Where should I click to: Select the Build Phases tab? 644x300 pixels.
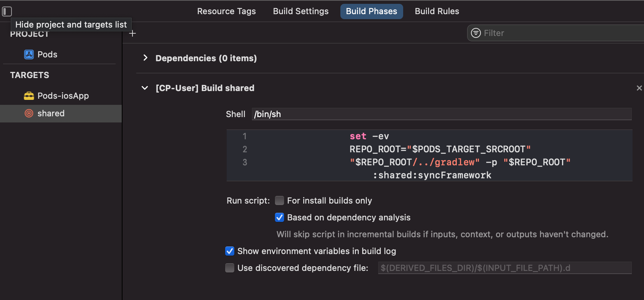coord(371,11)
